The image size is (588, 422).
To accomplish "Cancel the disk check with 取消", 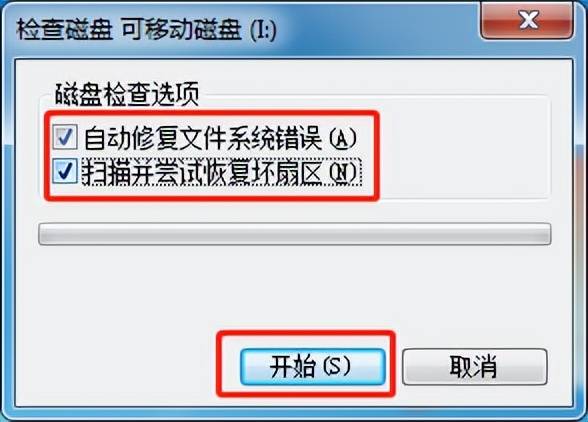I will [x=474, y=366].
